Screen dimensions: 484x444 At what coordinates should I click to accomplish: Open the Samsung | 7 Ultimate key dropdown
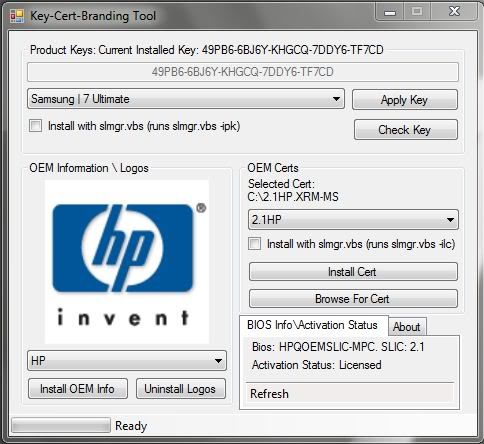pyautogui.click(x=186, y=99)
